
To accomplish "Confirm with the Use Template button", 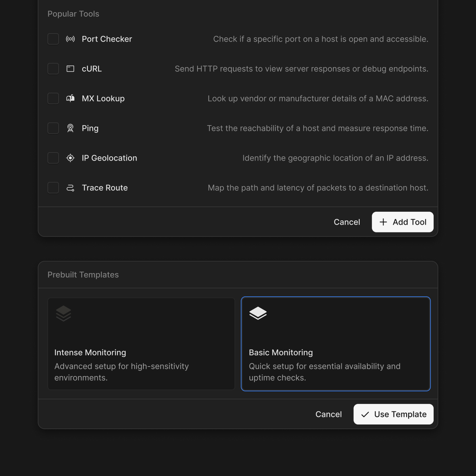I will click(x=393, y=414).
